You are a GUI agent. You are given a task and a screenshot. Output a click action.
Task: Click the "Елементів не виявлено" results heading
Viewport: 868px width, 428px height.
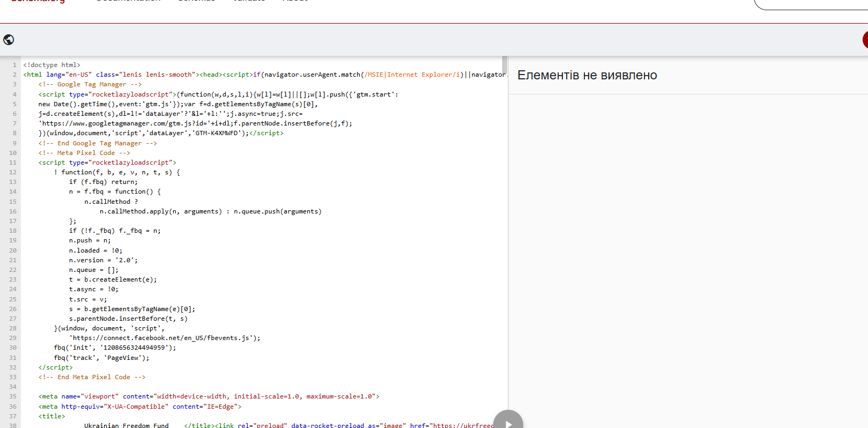coord(587,75)
